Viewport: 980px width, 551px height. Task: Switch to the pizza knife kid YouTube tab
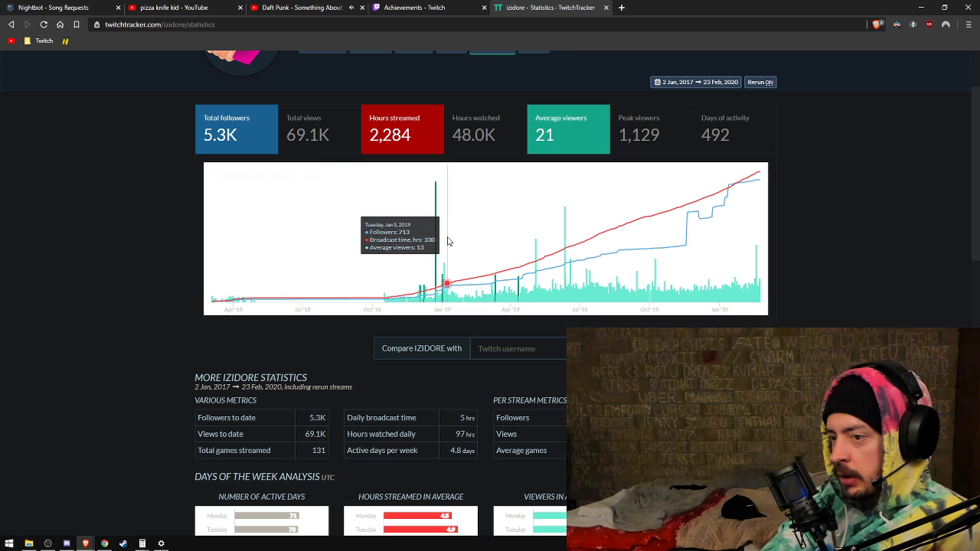coord(184,8)
